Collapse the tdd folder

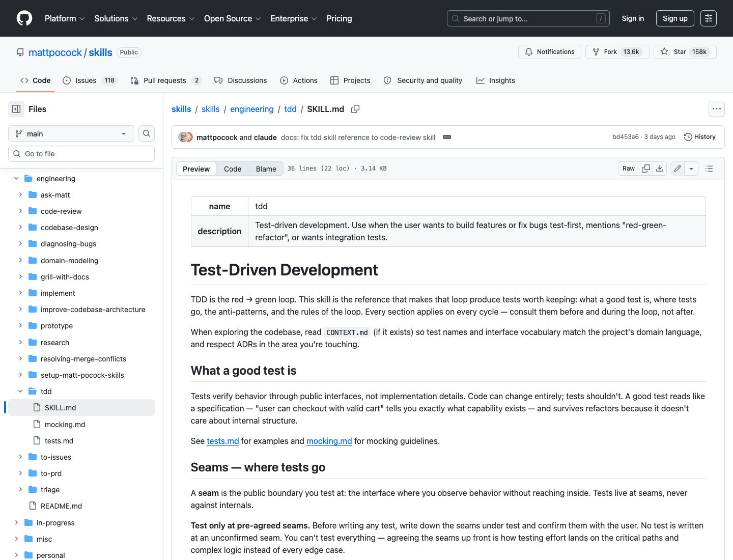tap(20, 391)
